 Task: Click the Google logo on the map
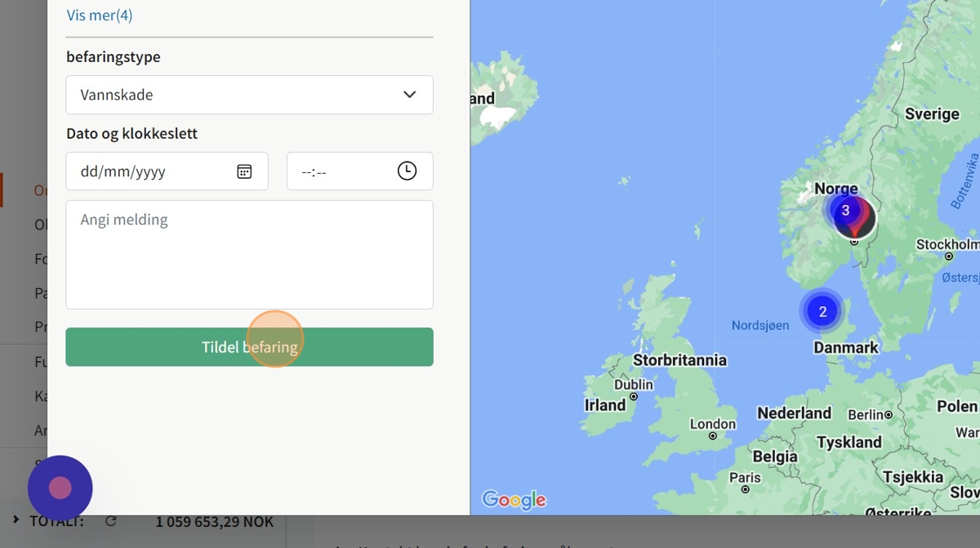click(514, 499)
